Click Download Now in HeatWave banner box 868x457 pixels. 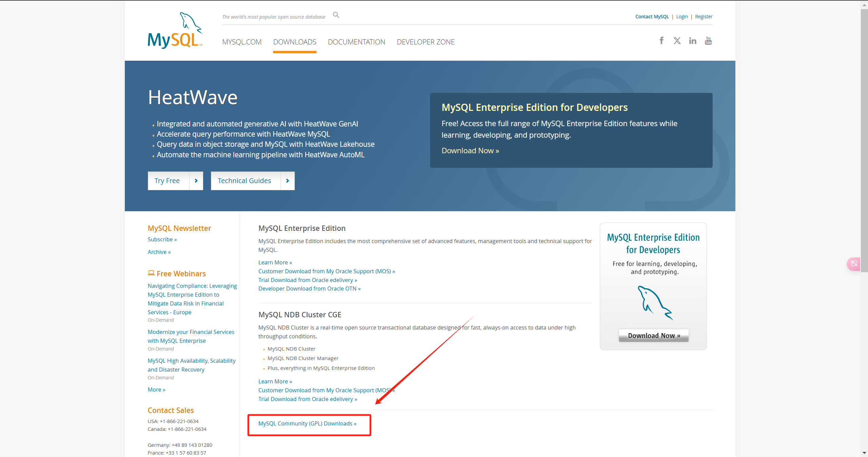tap(470, 151)
